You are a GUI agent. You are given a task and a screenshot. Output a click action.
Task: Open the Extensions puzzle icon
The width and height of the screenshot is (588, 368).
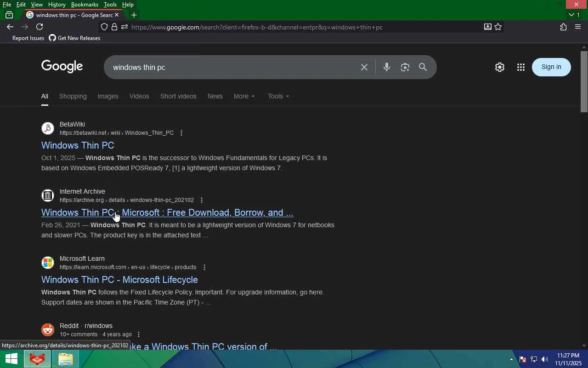pos(563,27)
